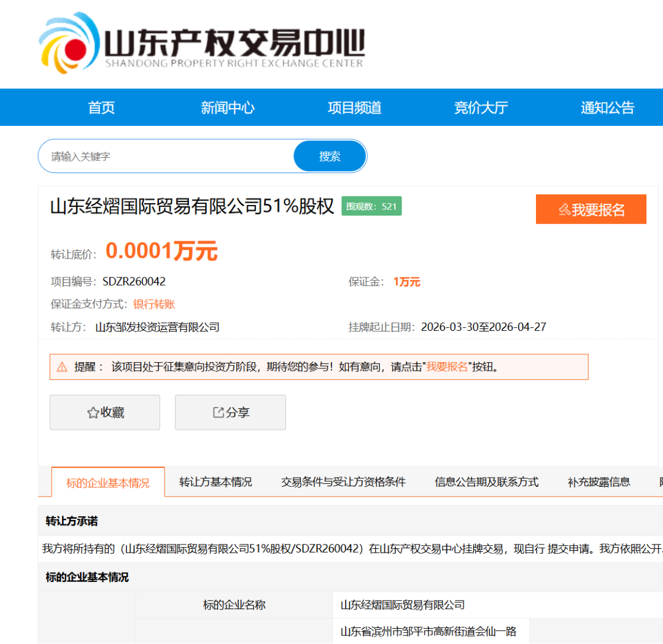Select the 标的企业基本情况 tab
Screen dimensions: 663x644
click(x=107, y=483)
